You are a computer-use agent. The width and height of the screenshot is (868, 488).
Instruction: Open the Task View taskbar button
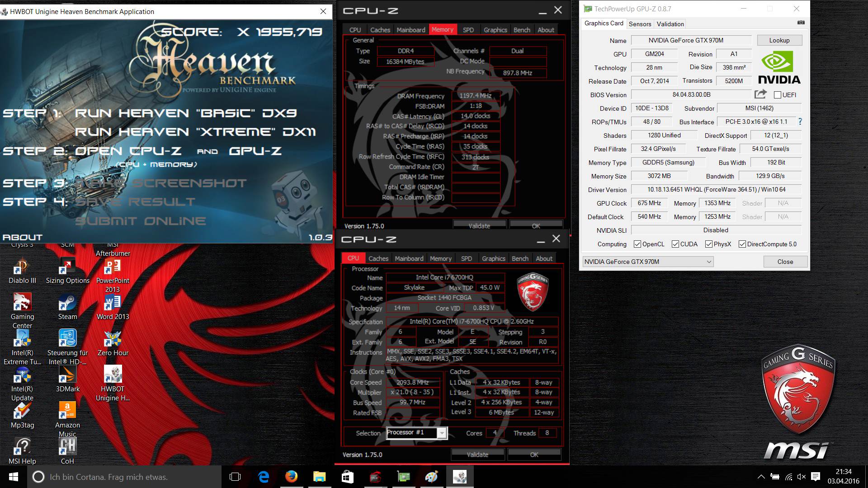[235, 477]
